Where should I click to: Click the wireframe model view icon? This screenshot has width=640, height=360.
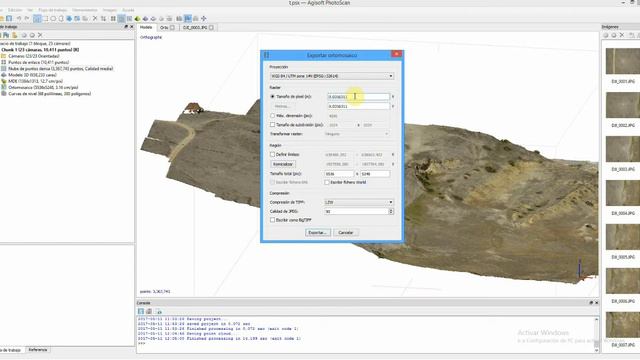153,18
